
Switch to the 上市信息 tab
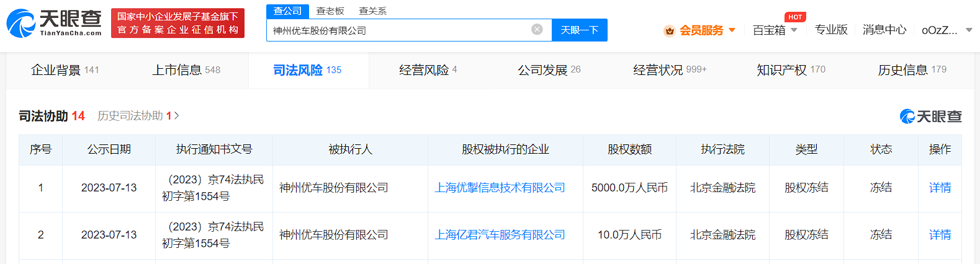186,70
